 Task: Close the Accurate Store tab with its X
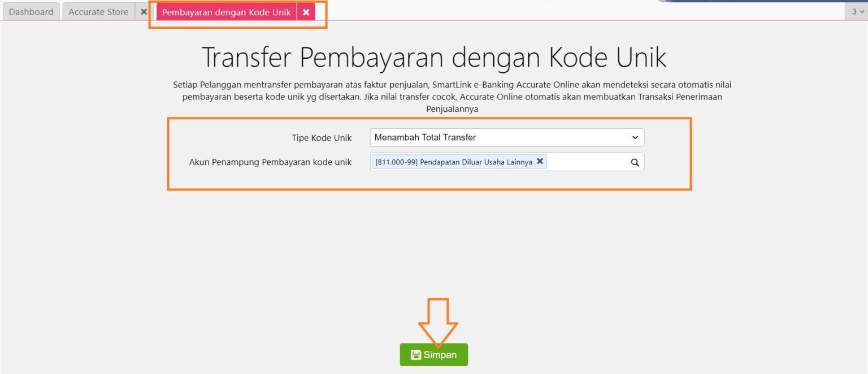pos(143,11)
